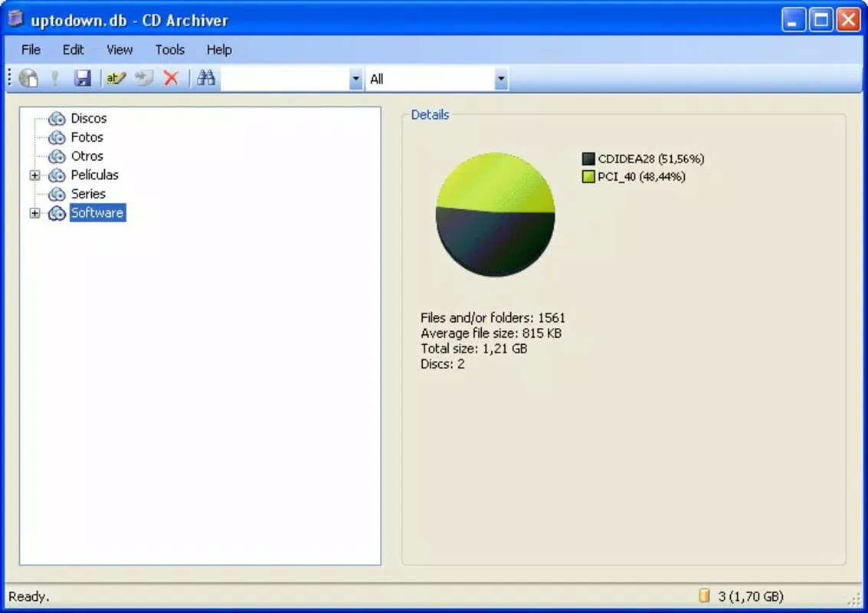
Task: Click the rename pencil toolbar icon
Action: coord(116,78)
